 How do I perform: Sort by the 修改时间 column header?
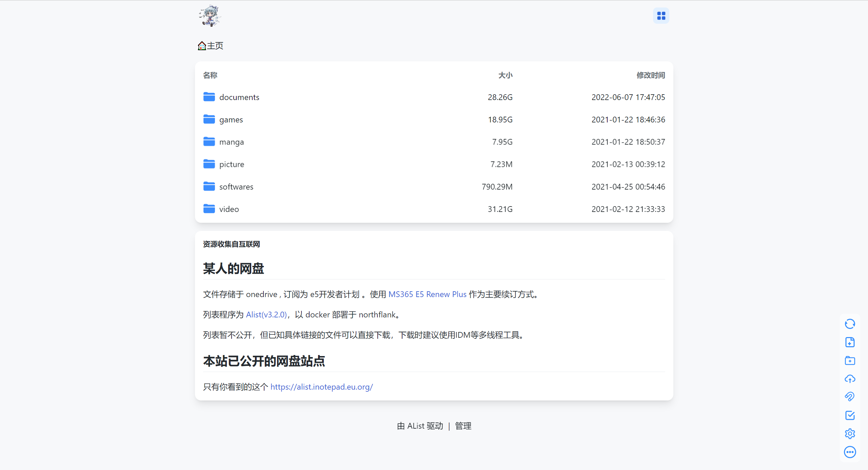coord(650,75)
